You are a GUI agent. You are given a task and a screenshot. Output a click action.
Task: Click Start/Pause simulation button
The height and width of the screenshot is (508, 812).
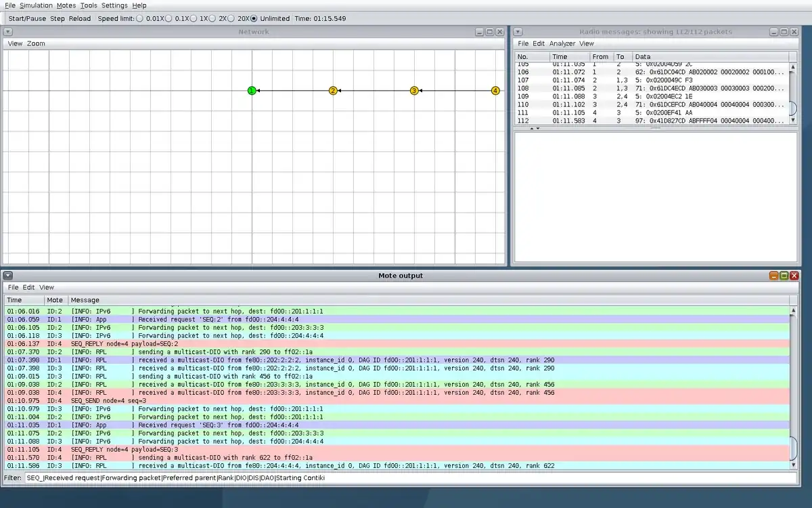[27, 18]
